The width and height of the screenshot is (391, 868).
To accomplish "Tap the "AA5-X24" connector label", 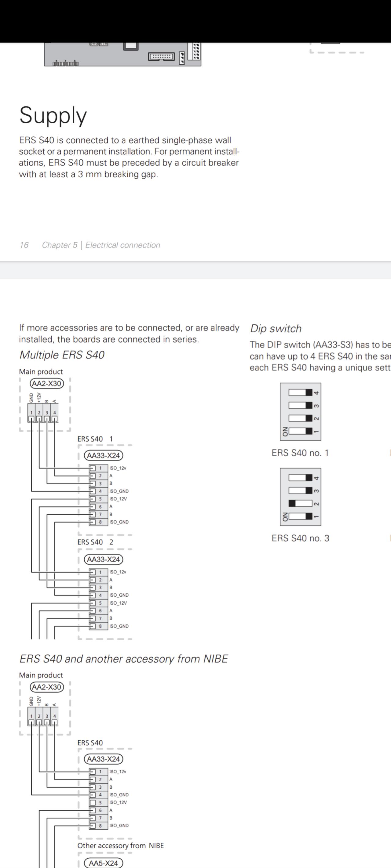I will coord(103,863).
